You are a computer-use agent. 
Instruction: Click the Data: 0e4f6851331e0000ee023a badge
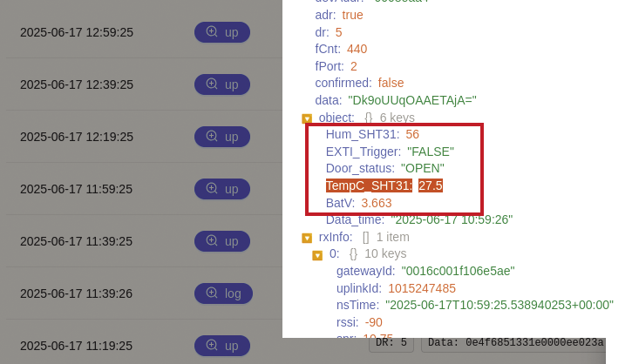coord(513,342)
